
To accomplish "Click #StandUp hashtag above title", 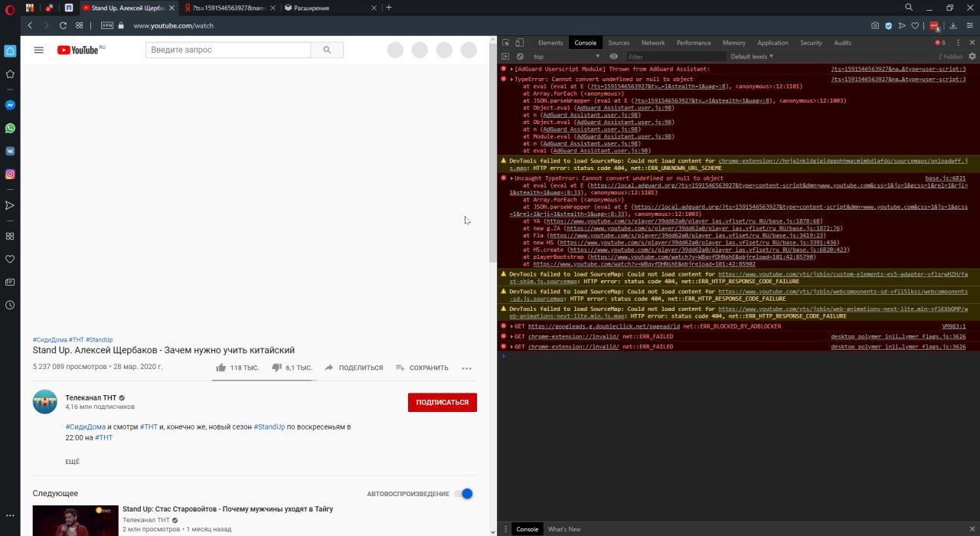I will (x=99, y=339).
